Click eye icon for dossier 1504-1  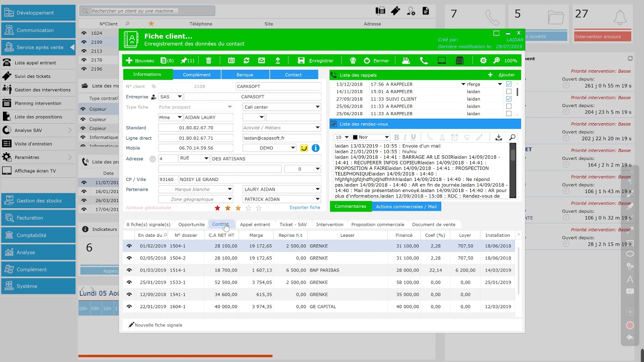[129, 246]
